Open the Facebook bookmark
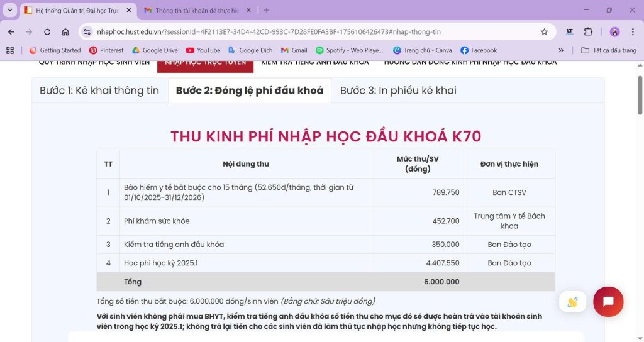This screenshot has height=342, width=644. [479, 50]
